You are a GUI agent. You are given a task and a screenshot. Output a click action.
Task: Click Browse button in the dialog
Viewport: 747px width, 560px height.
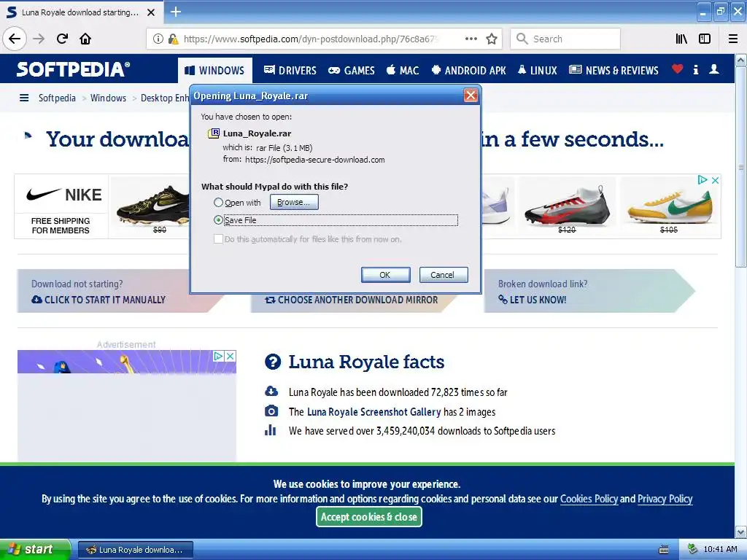coord(294,202)
